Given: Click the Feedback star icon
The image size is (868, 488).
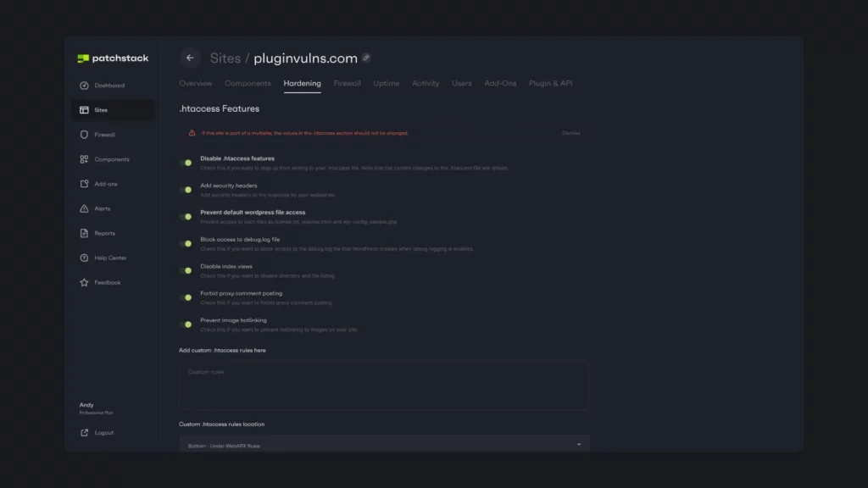Looking at the screenshot, I should click(x=84, y=282).
